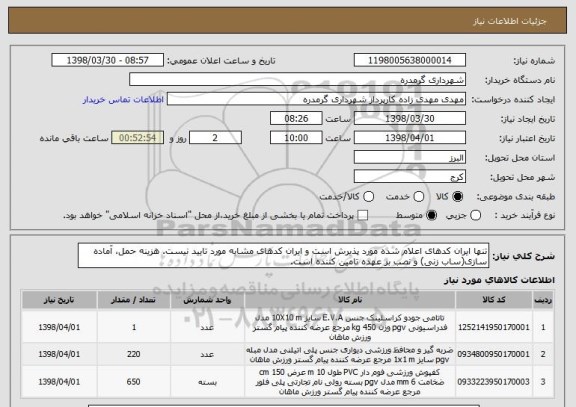Click the need creation date 1398/03/30 field

click(x=410, y=119)
